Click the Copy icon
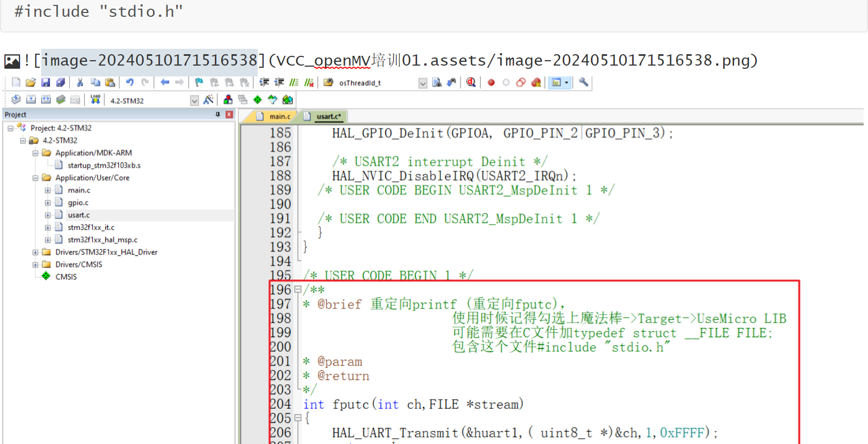 pyautogui.click(x=95, y=82)
